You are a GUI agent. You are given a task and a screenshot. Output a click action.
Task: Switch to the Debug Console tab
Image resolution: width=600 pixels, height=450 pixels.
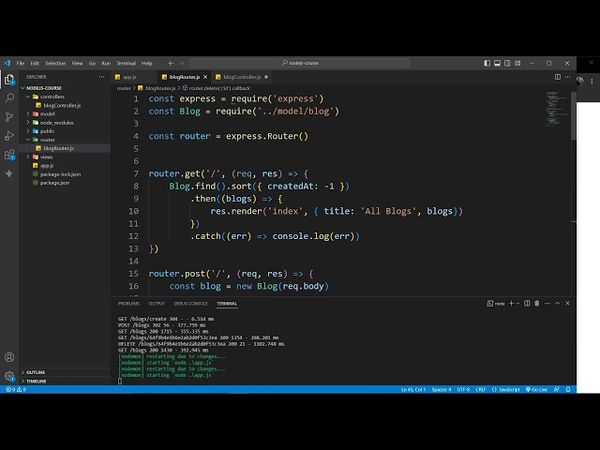(191, 303)
